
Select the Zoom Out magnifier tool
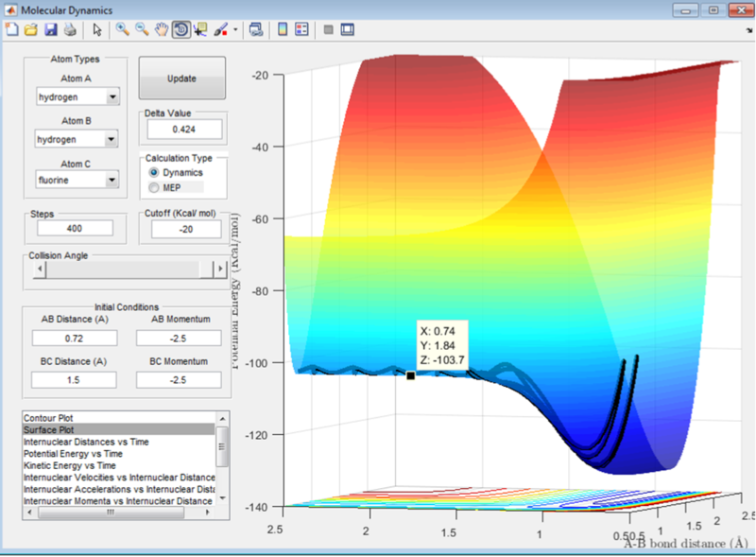(x=142, y=29)
